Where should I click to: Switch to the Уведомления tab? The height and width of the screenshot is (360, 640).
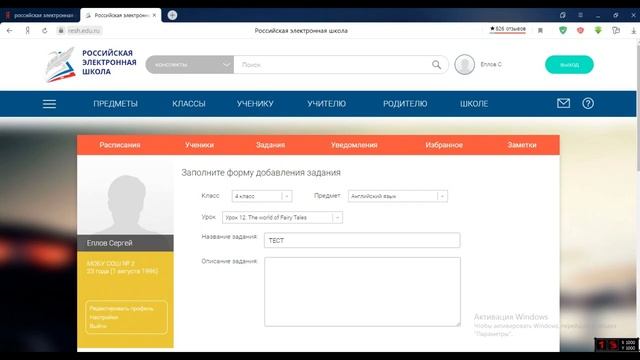tap(354, 145)
